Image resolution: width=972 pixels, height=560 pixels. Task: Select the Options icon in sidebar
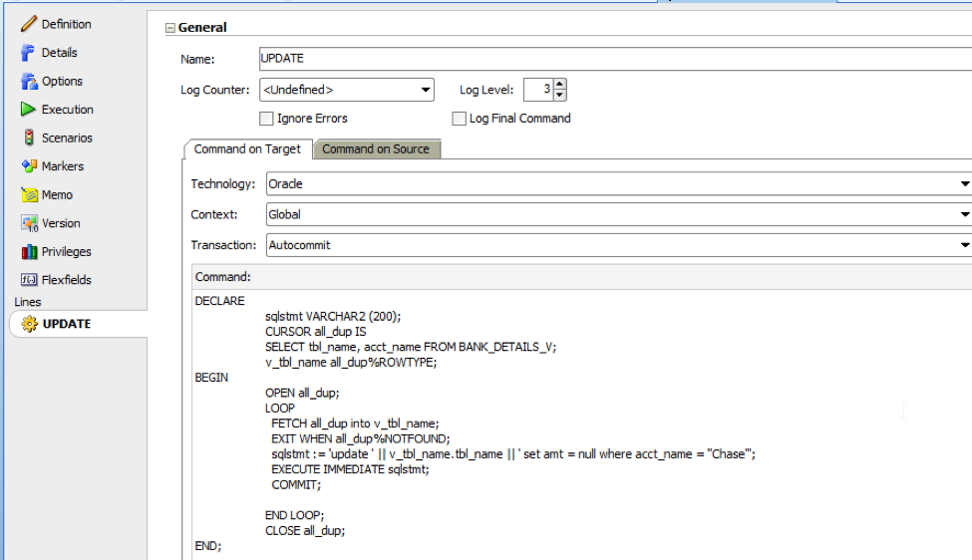coord(29,82)
